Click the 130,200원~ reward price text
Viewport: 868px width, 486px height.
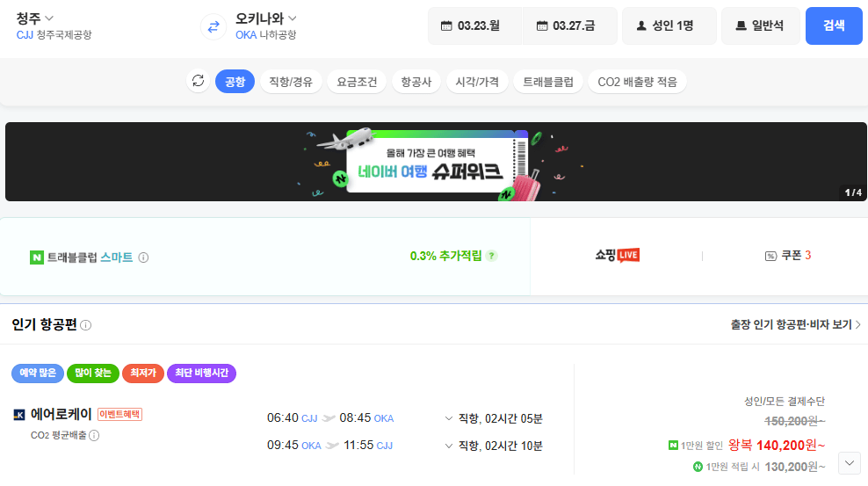click(795, 468)
